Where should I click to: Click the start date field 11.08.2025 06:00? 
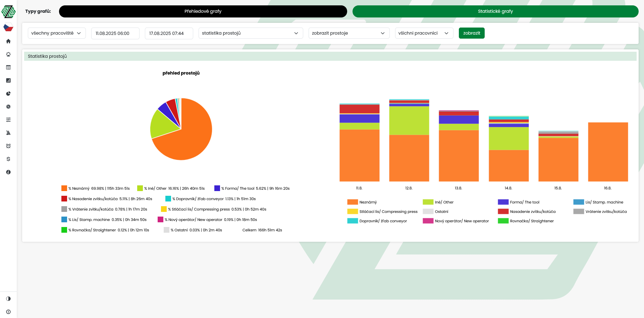[x=115, y=34]
